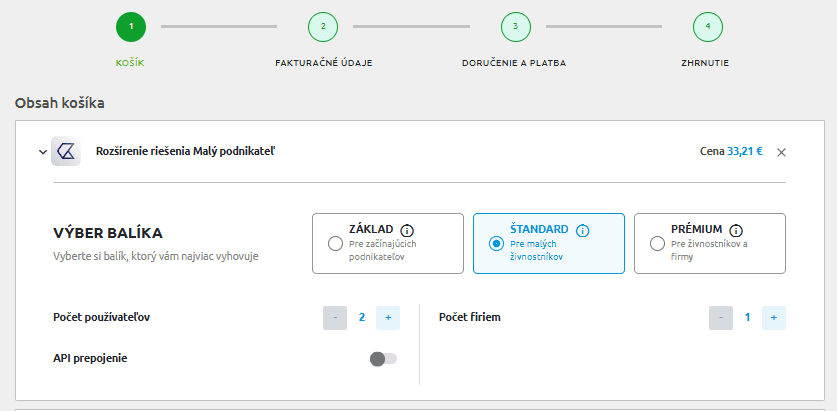Decrease Počet firiem with minus button
The width and height of the screenshot is (837, 411).
(x=720, y=318)
